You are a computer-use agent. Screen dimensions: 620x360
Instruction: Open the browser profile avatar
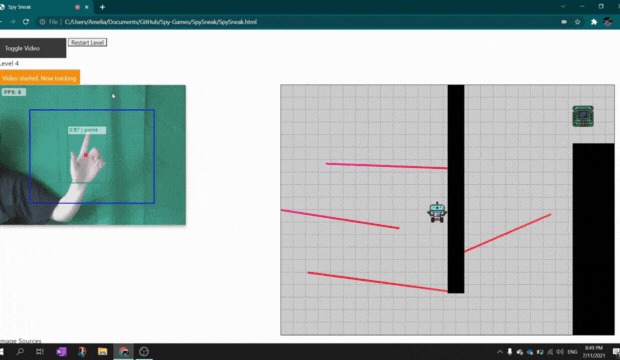(608, 22)
